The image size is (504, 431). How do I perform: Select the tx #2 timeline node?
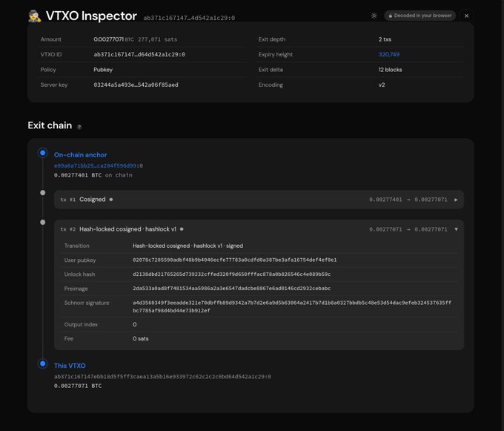pos(42,223)
